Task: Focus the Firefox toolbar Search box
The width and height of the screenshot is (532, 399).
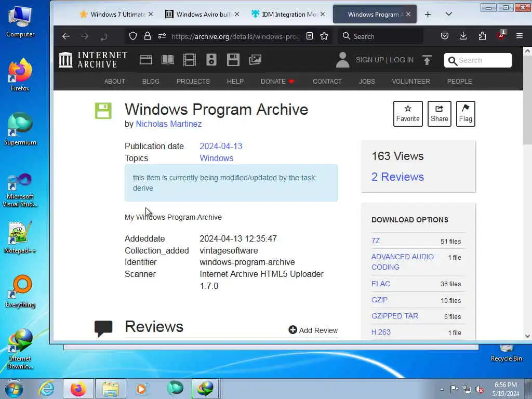Action: tap(380, 36)
